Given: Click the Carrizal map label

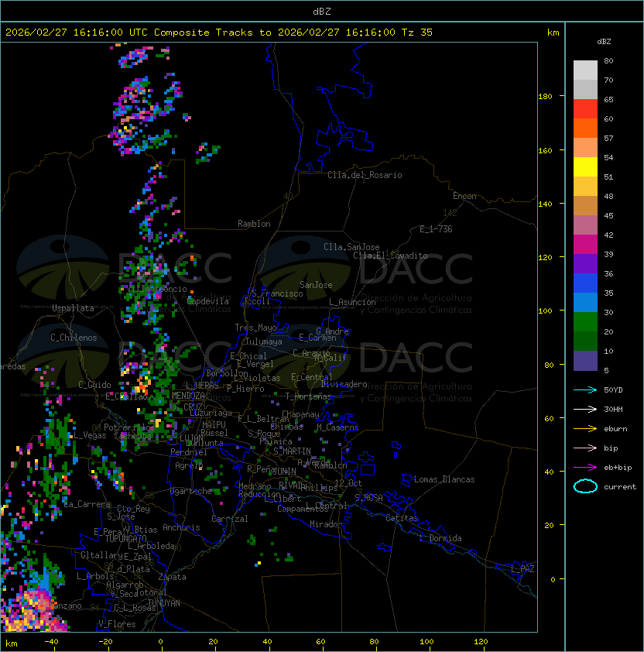Looking at the screenshot, I should click(x=230, y=519).
